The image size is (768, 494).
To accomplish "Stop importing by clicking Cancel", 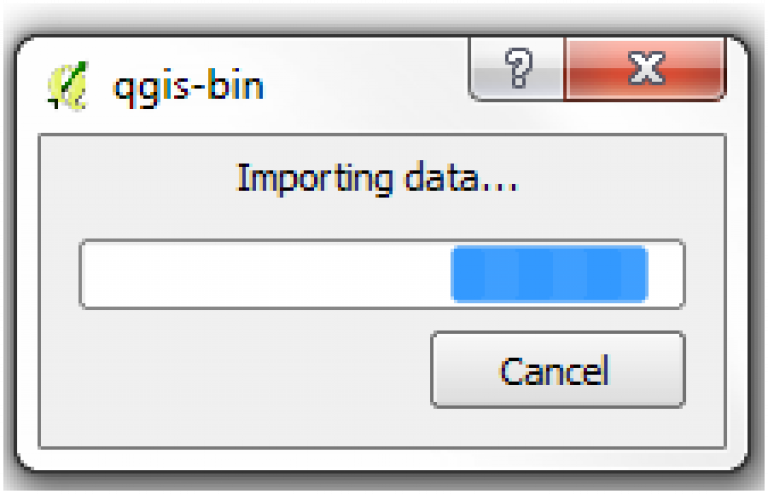I will tap(557, 370).
